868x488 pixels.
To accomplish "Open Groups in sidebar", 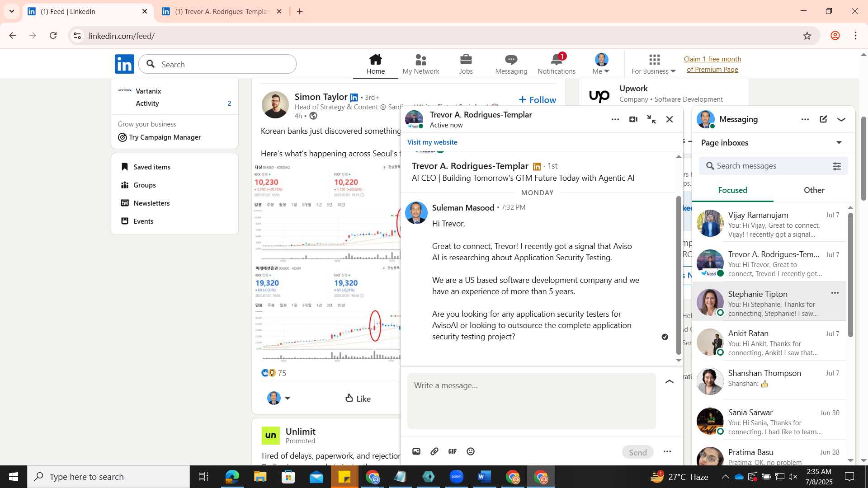I will coord(138,185).
